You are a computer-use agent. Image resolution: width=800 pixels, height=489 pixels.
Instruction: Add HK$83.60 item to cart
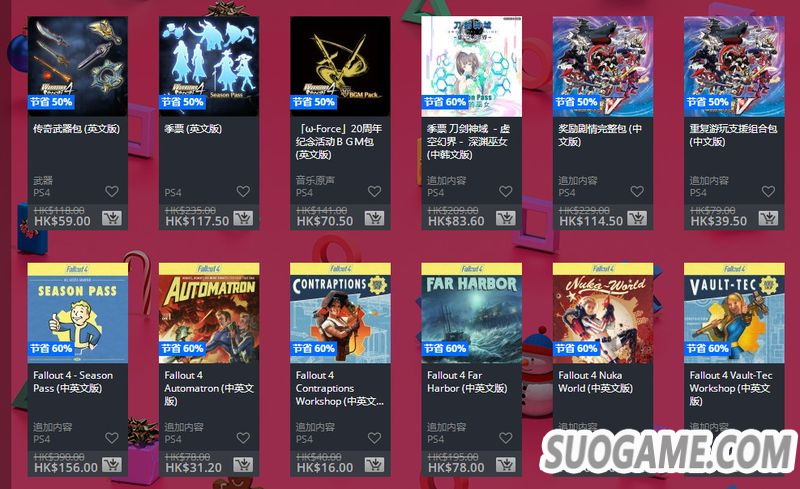[506, 218]
